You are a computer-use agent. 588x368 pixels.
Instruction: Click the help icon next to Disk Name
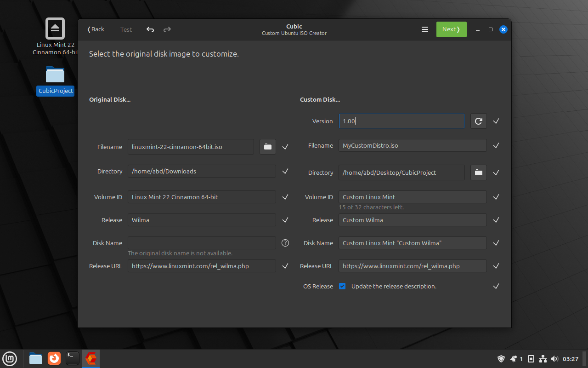tap(285, 243)
